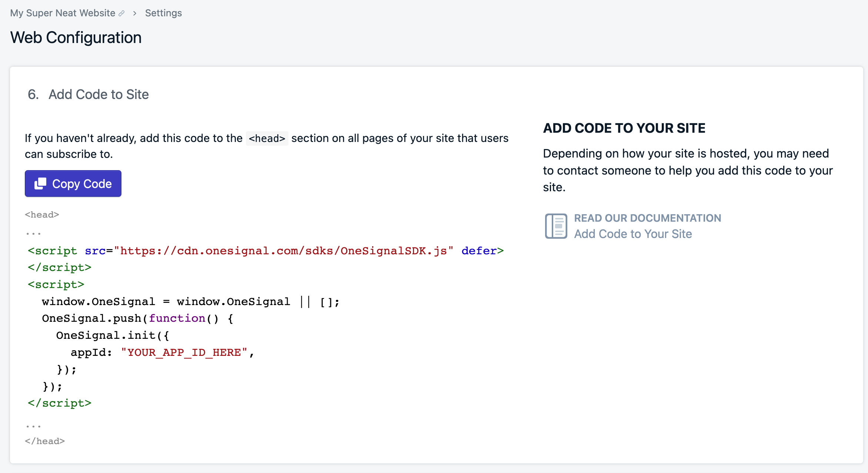Open Add Code to Your Site documentation link

pyautogui.click(x=633, y=234)
